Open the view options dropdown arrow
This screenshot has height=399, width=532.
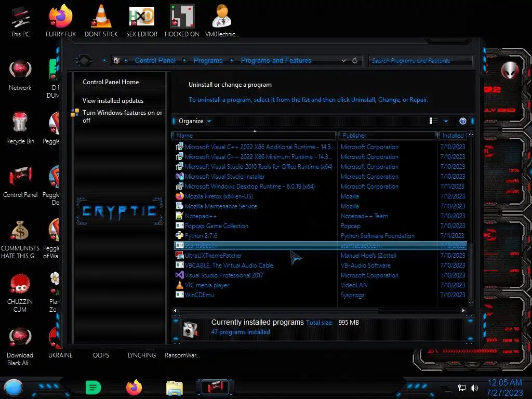446,121
